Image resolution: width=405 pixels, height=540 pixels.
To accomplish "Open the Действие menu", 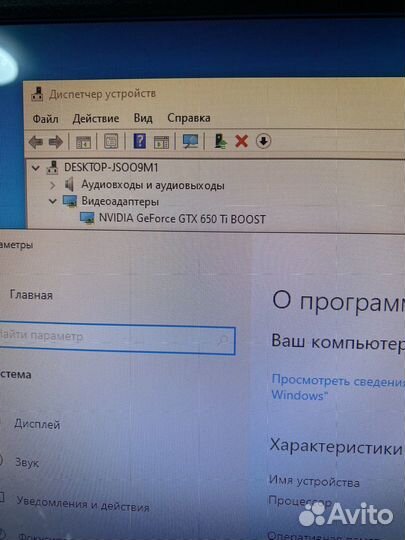I will click(x=96, y=119).
